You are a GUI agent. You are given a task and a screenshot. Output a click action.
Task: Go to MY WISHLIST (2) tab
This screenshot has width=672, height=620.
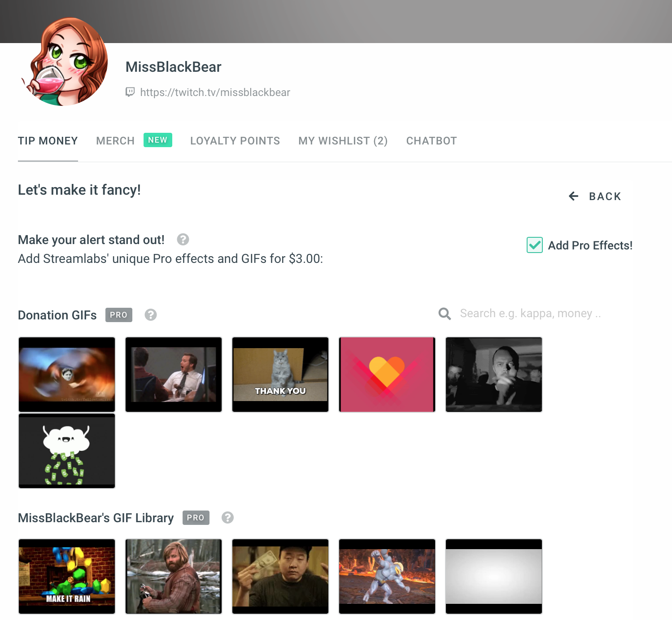[343, 141]
